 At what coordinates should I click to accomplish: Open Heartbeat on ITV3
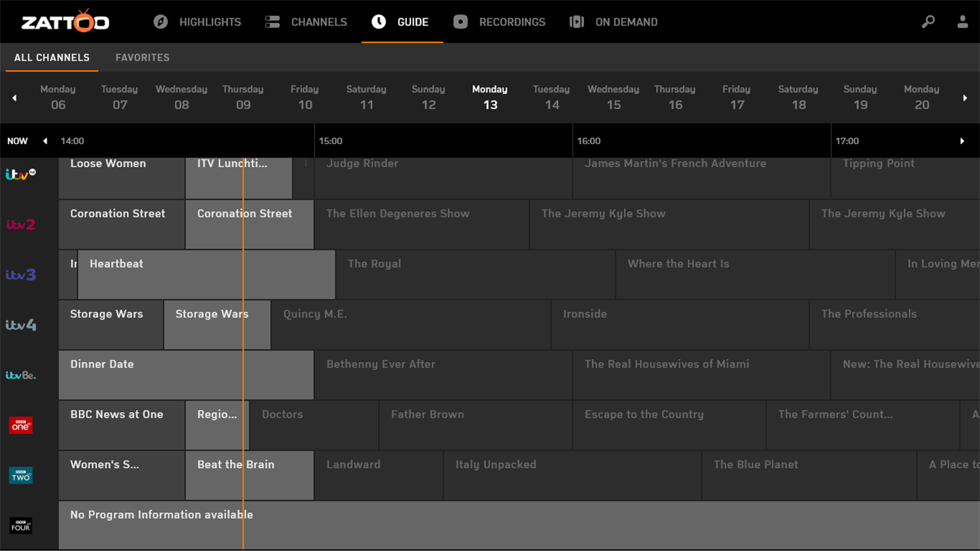[x=206, y=275]
